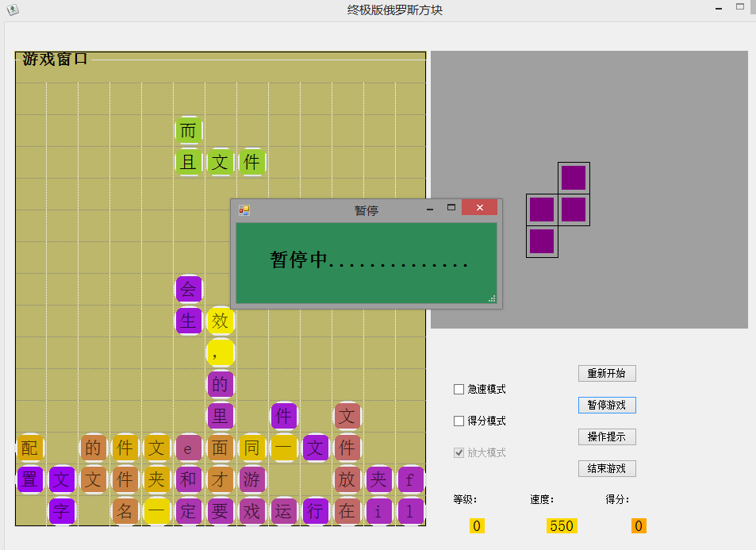Screen dimensions: 756x550
Task: Minimize the main 终极版俄罗斯方块 window
Action: coord(719,9)
